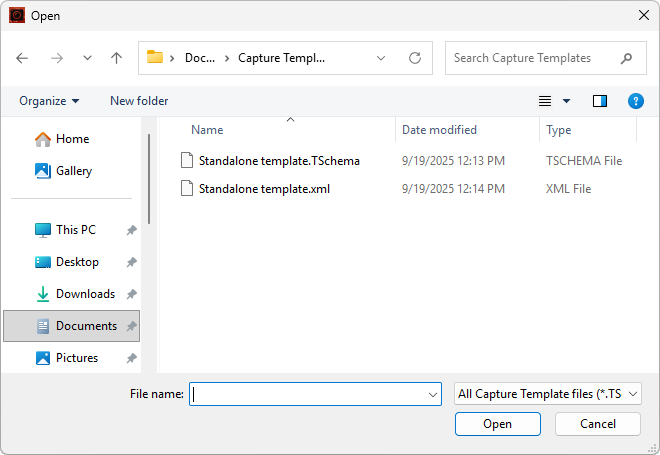Open the More view options arrow
The height and width of the screenshot is (455, 660).
(x=567, y=101)
